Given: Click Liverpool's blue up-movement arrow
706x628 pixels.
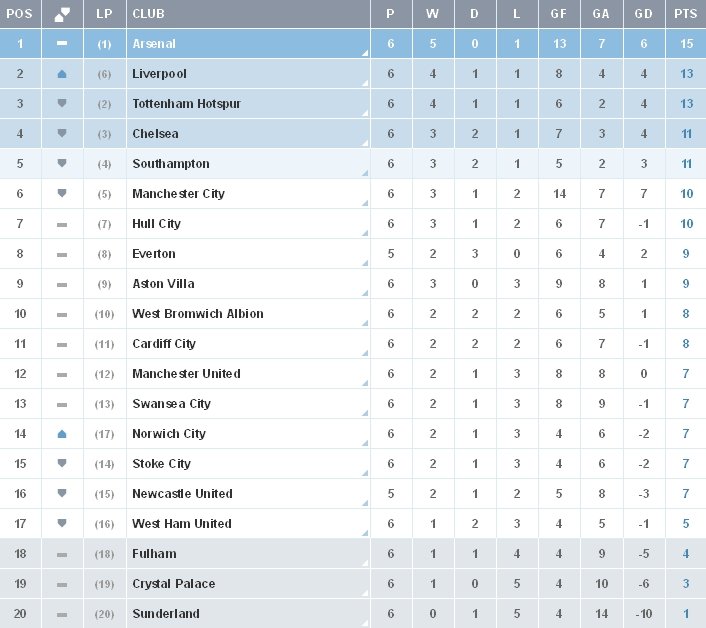Looking at the screenshot, I should point(62,74).
